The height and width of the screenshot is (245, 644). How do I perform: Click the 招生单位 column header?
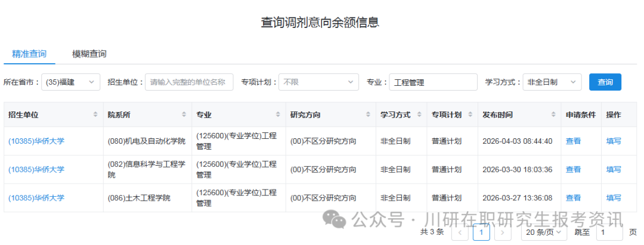point(54,114)
